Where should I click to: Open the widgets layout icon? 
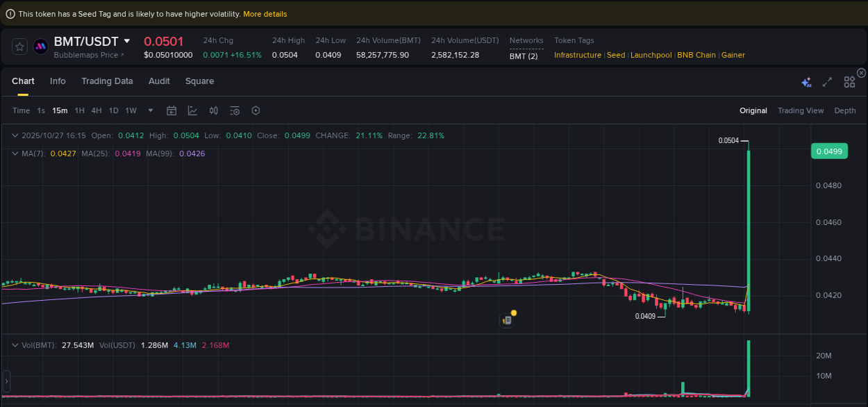[x=849, y=81]
